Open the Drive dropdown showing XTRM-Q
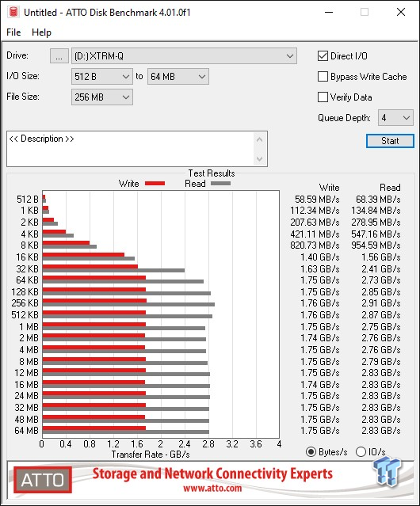Viewport: 420px width, 506px height. coord(184,56)
